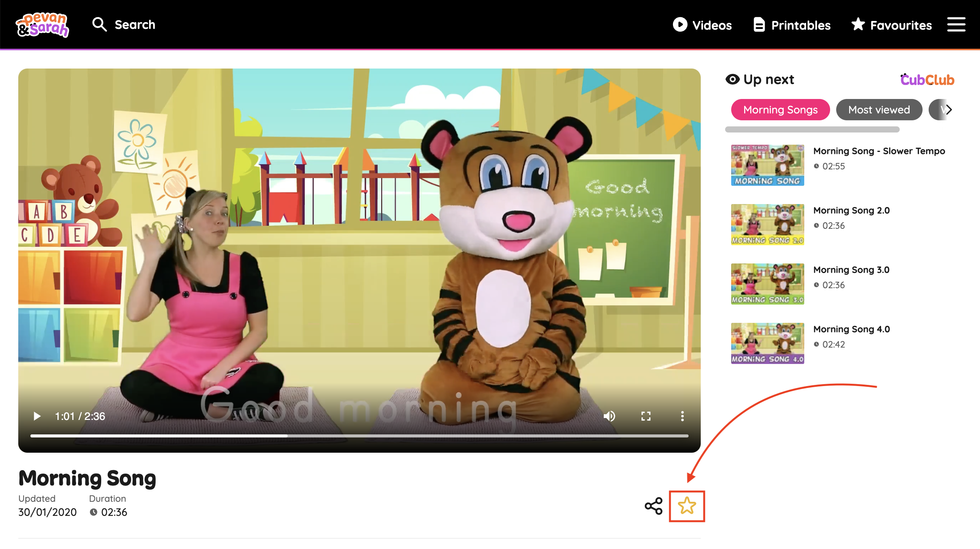Image resolution: width=980 pixels, height=549 pixels.
Task: Open the Pevan & Sarah logo home link
Action: (42, 25)
